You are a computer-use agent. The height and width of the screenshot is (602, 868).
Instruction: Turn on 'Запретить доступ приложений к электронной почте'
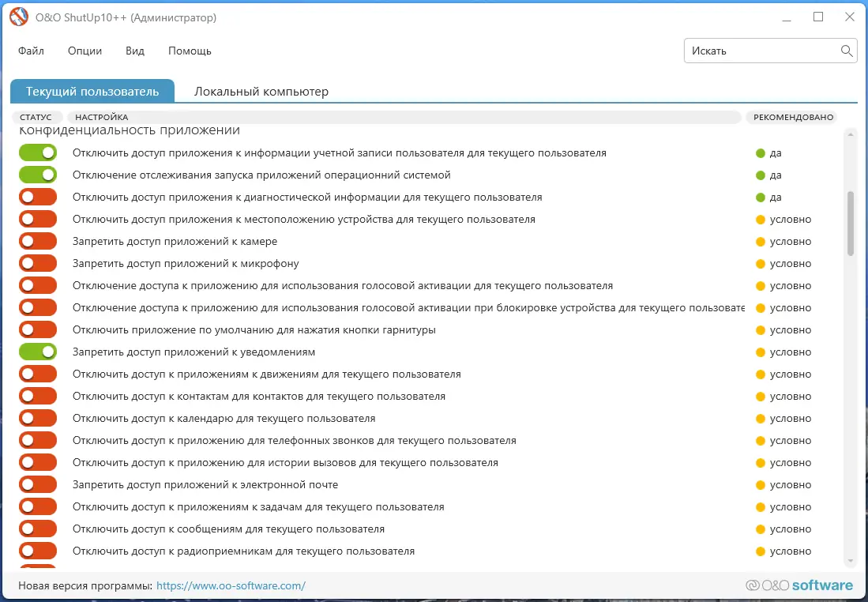click(x=38, y=485)
